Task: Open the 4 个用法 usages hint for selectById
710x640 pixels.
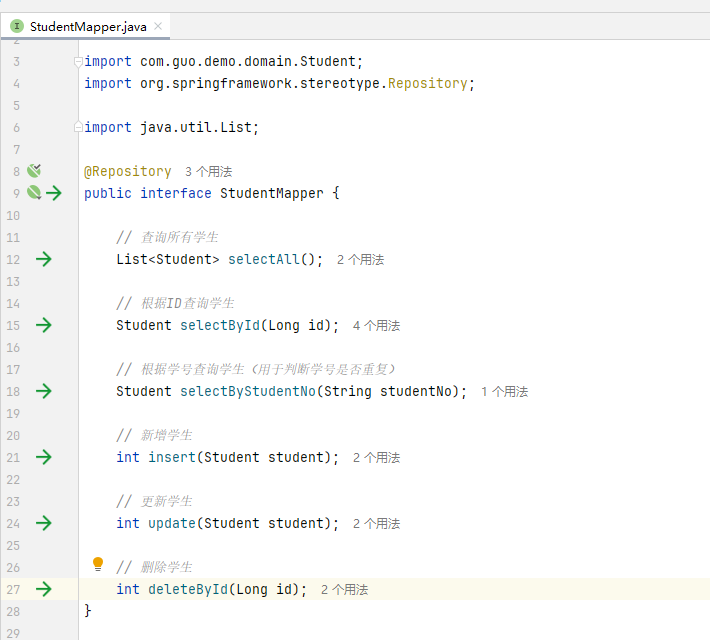Action: [376, 326]
